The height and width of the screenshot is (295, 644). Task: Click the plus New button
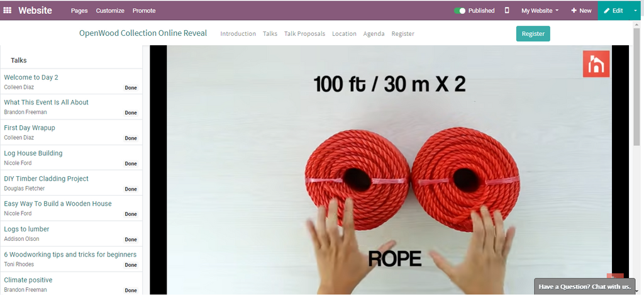pos(581,11)
